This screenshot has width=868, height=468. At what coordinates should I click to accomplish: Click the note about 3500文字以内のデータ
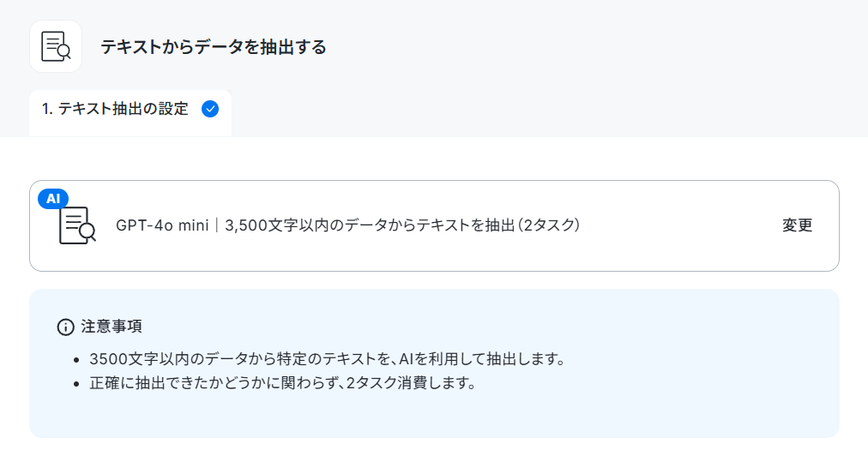[327, 359]
